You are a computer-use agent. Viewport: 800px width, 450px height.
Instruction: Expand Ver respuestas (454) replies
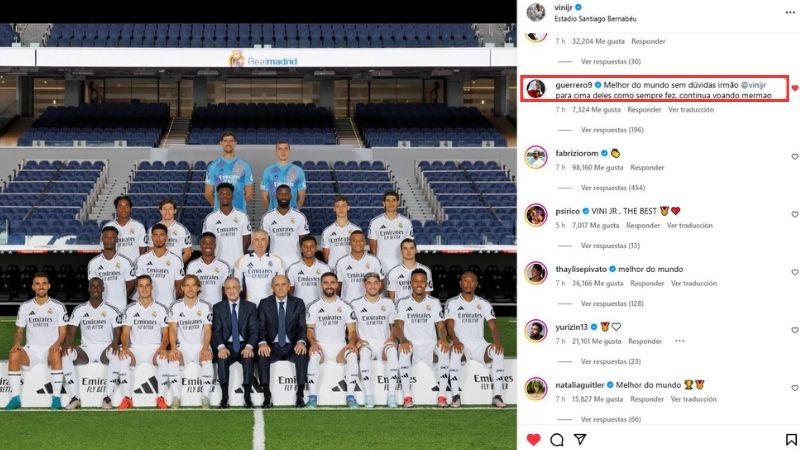pyautogui.click(x=613, y=188)
